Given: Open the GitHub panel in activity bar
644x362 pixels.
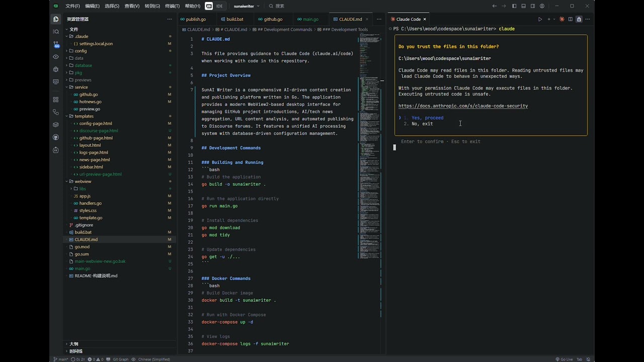Looking at the screenshot, I should 56,137.
